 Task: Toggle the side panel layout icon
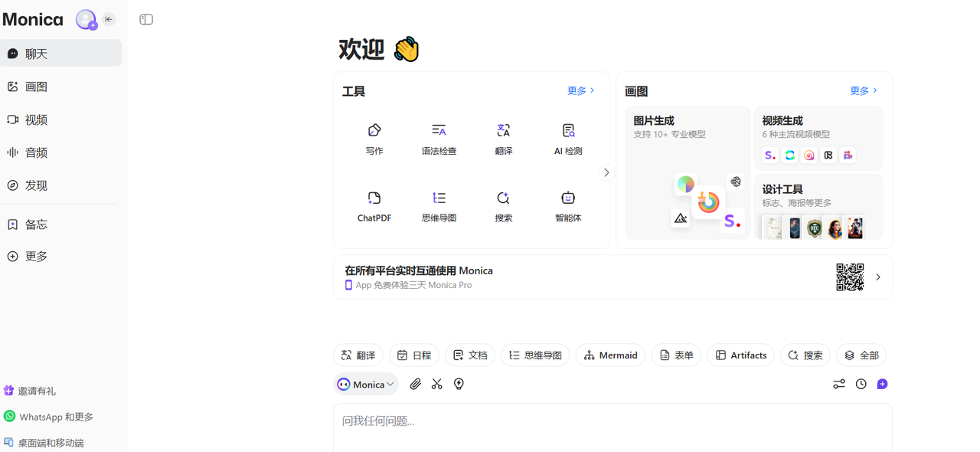[x=146, y=19]
